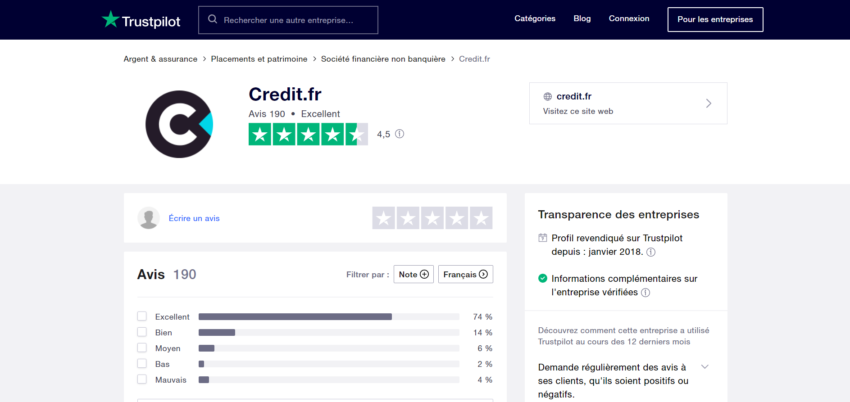Screen dimensions: 850x402
Task: Click Visitez ce site web link
Action: 578,111
